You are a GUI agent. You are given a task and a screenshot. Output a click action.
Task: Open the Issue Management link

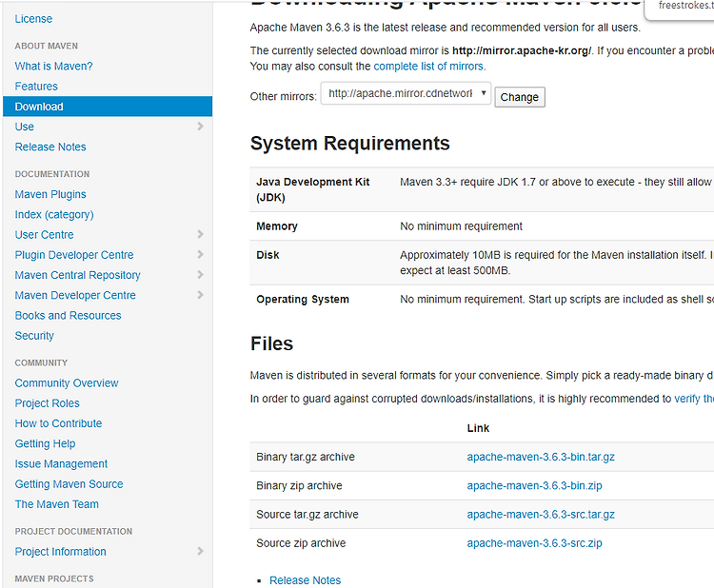[x=61, y=463]
